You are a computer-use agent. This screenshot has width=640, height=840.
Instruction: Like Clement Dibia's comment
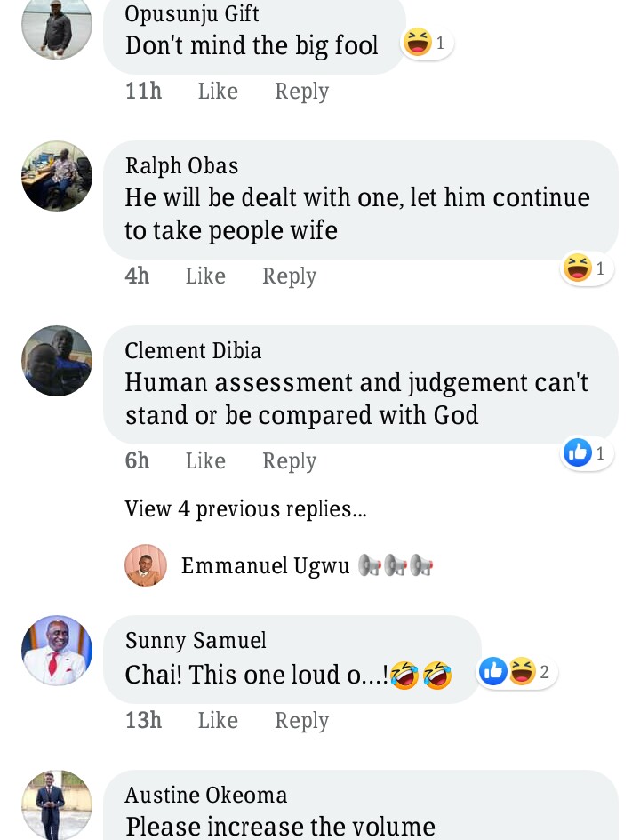click(x=205, y=461)
